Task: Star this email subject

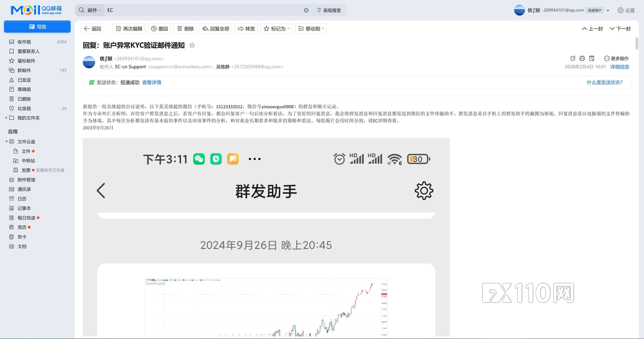Action: [x=192, y=45]
